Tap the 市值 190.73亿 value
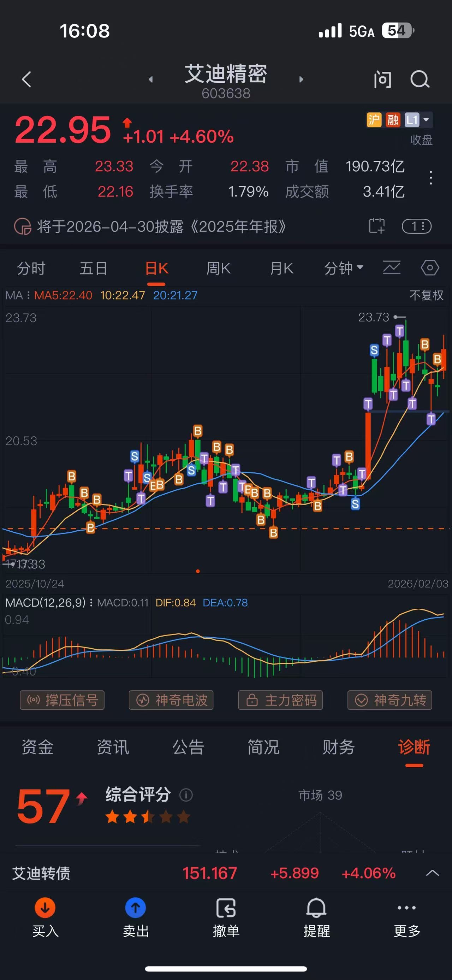The image size is (452, 980). click(375, 166)
